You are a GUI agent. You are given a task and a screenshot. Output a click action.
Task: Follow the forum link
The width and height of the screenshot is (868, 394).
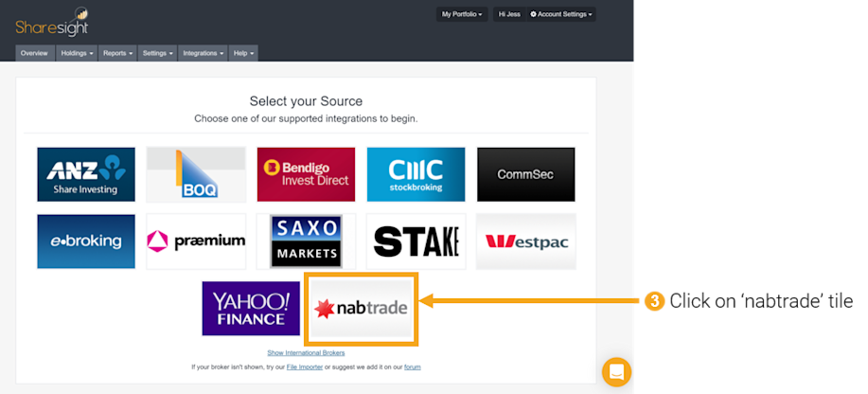pos(413,367)
